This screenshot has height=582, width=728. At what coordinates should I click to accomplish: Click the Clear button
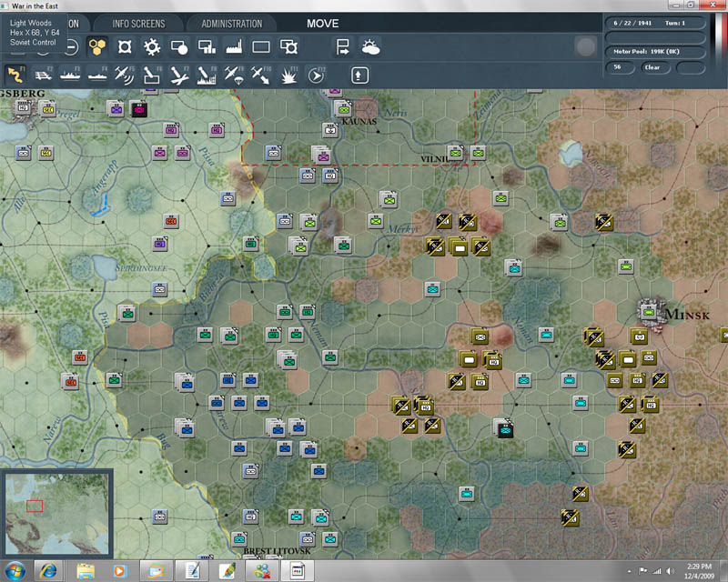654,68
